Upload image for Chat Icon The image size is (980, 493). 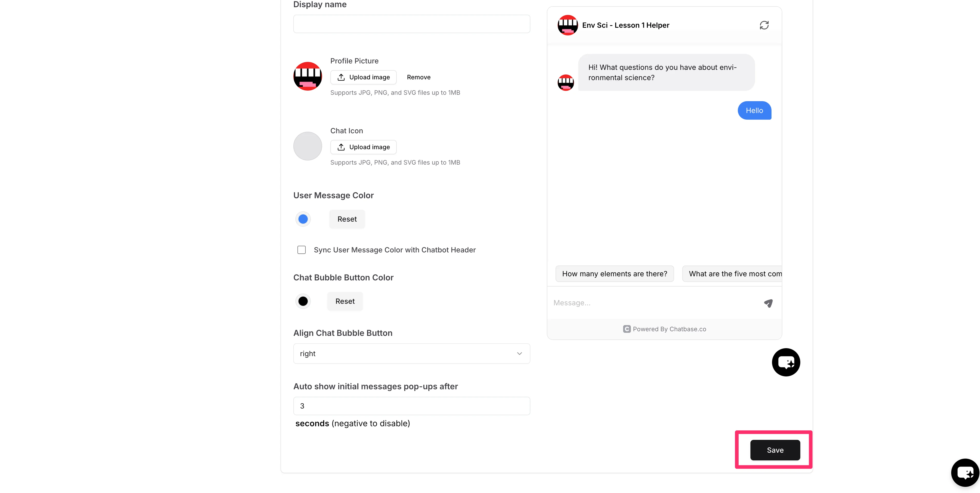(x=363, y=147)
